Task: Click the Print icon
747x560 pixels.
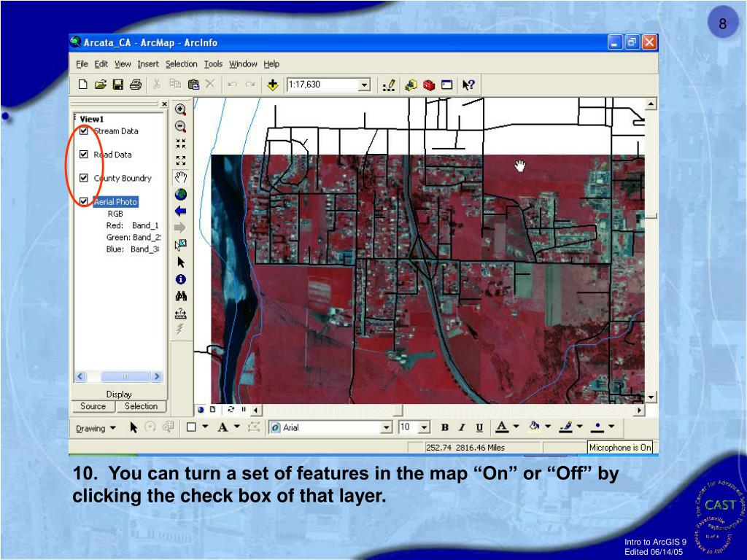Action: (x=136, y=85)
